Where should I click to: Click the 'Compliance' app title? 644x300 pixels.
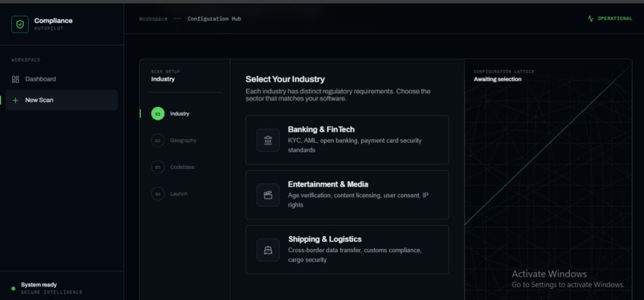pyautogui.click(x=54, y=21)
